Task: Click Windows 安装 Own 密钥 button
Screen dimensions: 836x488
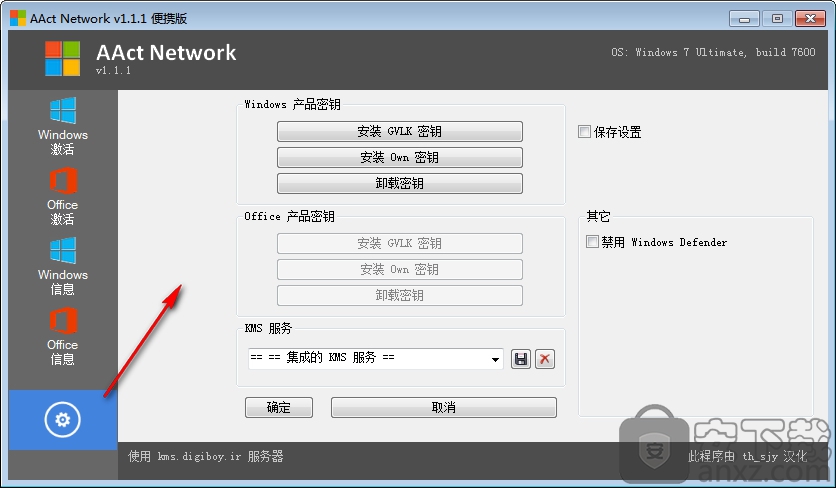Action: [x=399, y=157]
